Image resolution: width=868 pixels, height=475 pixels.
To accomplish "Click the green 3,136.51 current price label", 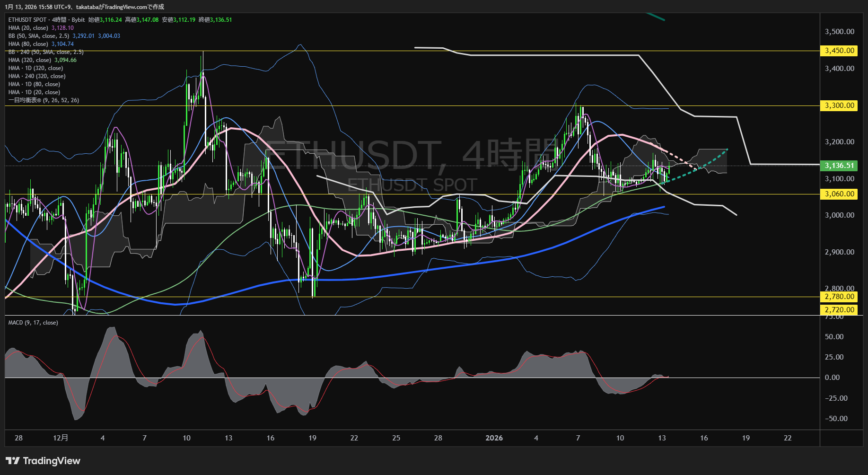I will coord(839,166).
